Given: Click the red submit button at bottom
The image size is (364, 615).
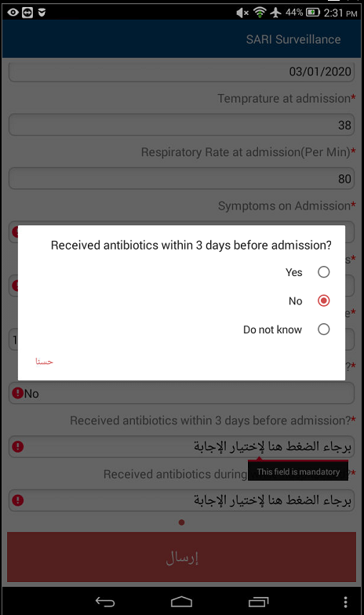Looking at the screenshot, I should point(182,557).
